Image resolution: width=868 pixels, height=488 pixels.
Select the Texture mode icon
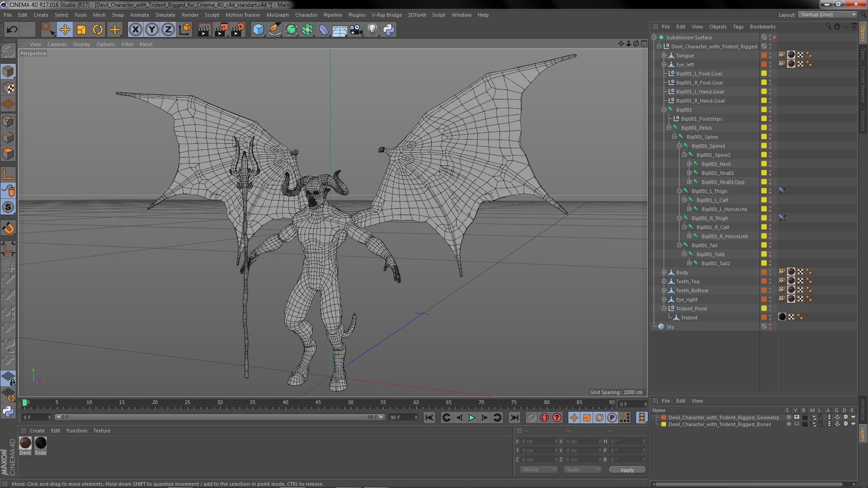(8, 88)
